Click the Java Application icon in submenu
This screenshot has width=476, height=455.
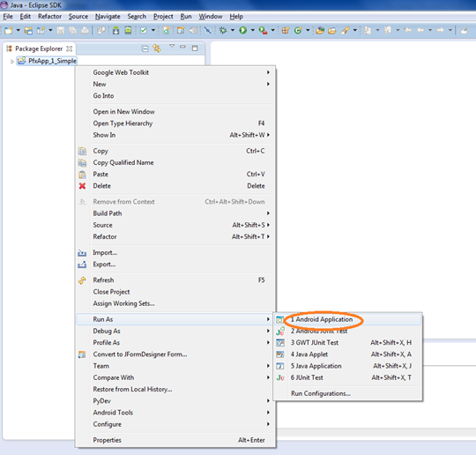tap(280, 366)
